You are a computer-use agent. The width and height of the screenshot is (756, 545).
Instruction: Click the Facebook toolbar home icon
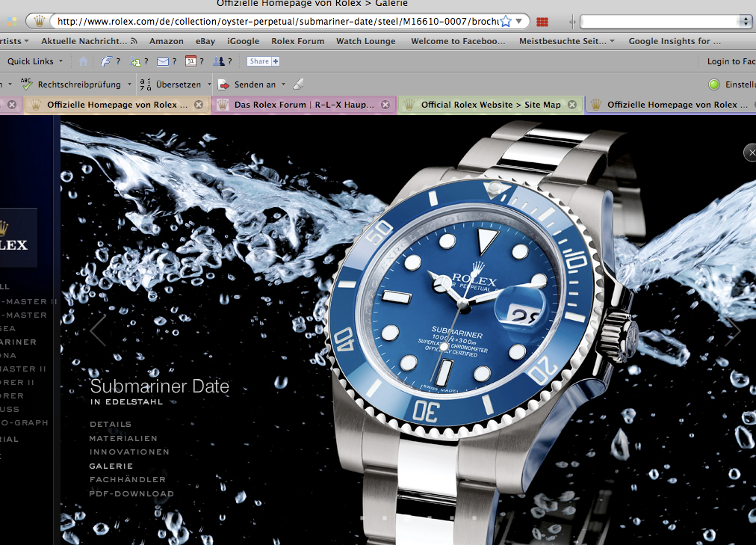[x=84, y=61]
